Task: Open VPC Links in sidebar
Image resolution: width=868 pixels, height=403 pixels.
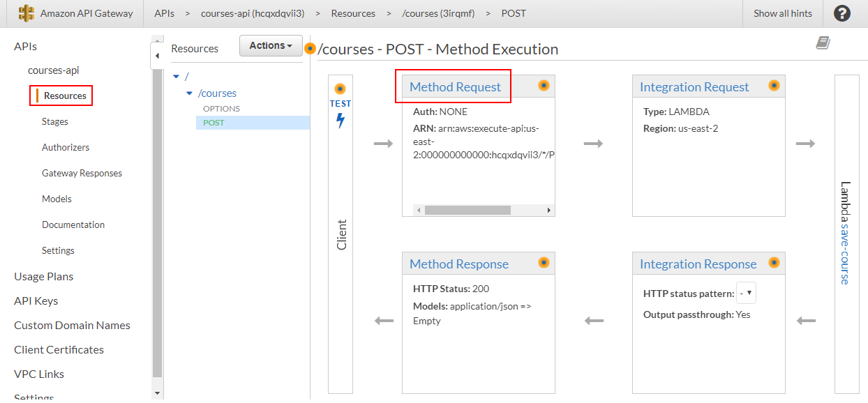Action: tap(39, 374)
